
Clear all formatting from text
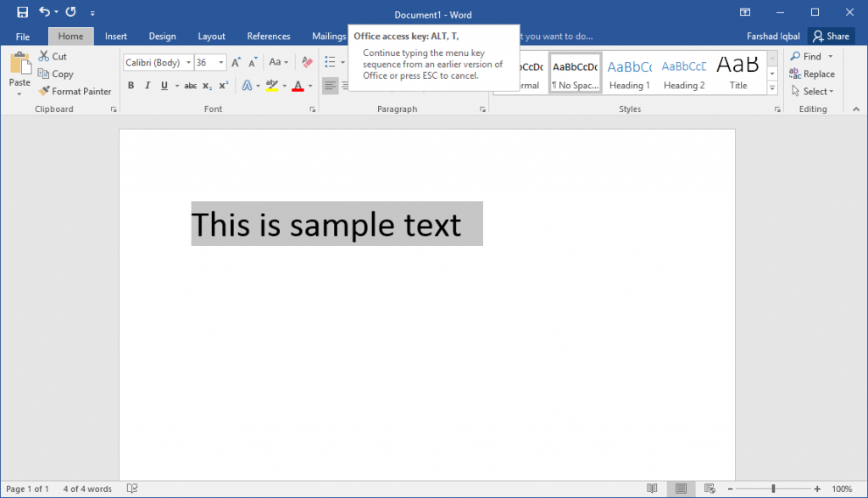pos(306,62)
